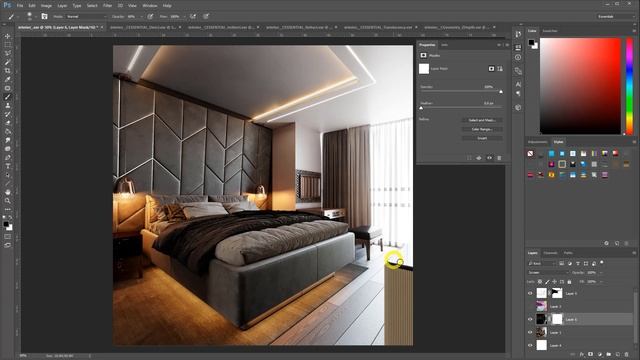Select the Zoom tool in toolbar
This screenshot has height=360, width=640.
pyautogui.click(x=7, y=200)
